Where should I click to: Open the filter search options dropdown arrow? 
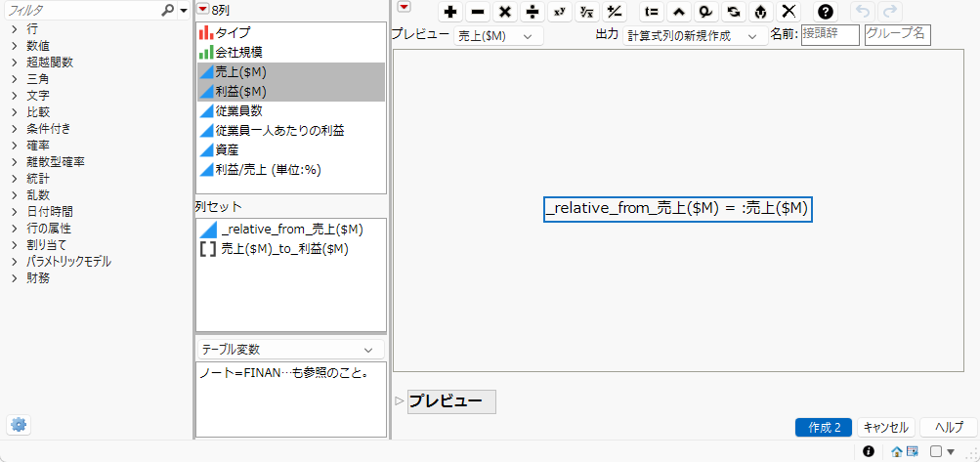point(183,11)
